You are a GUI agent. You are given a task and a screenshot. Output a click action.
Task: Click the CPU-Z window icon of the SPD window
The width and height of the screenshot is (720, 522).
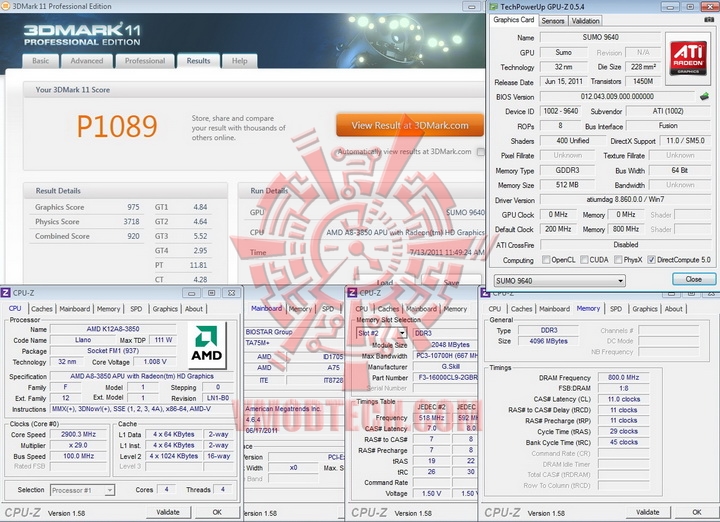pos(352,292)
